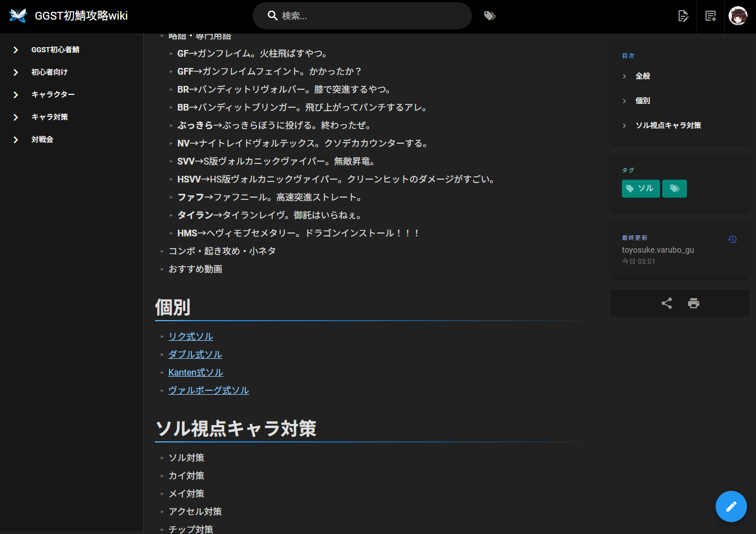The width and height of the screenshot is (756, 534).
Task: Click GGST初鯖攻略wiki site title
Action: 81,16
